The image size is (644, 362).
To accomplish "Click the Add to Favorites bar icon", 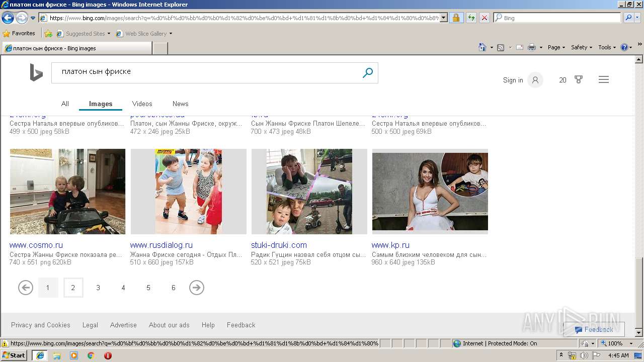I will click(48, 34).
